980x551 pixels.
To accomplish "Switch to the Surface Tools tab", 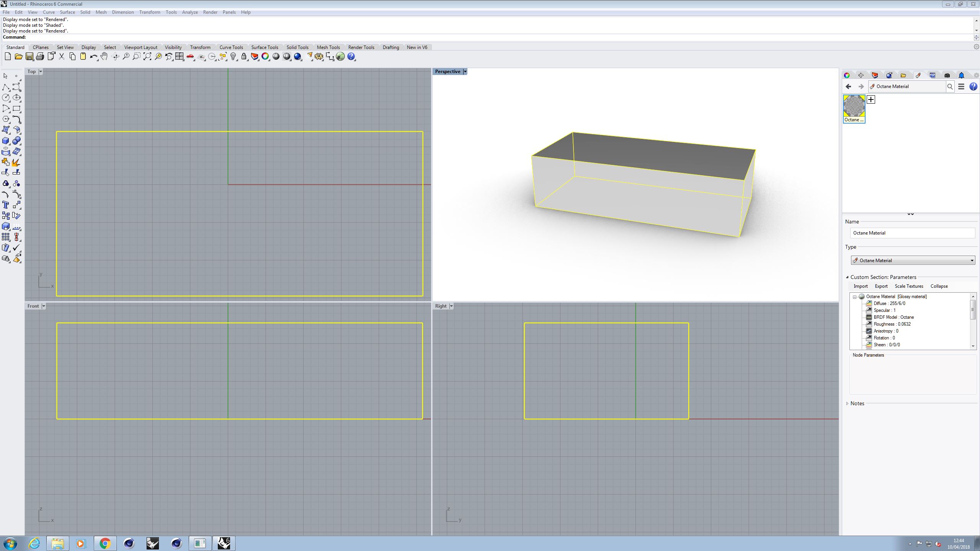I will 265,47.
